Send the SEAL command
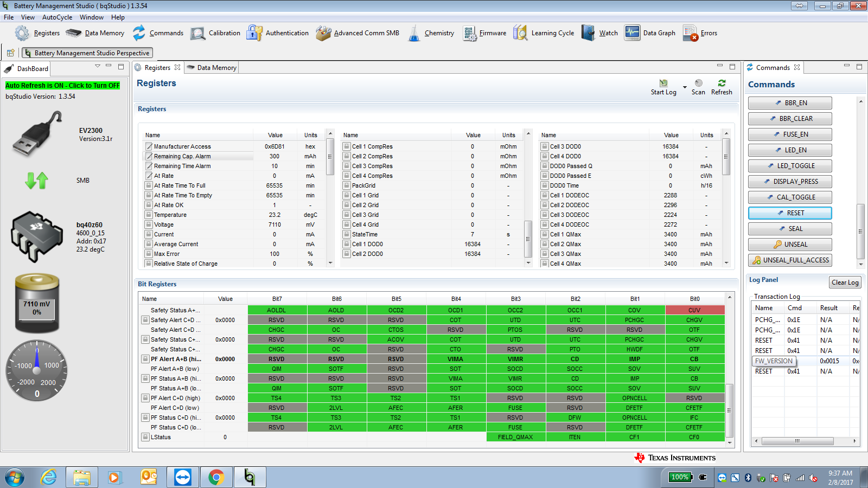The width and height of the screenshot is (868, 488). pyautogui.click(x=790, y=229)
